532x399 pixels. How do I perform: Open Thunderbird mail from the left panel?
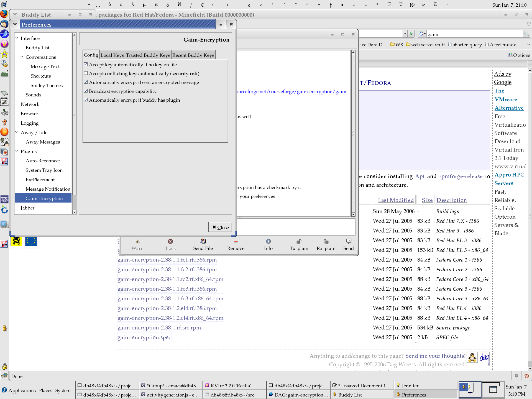point(4,24)
